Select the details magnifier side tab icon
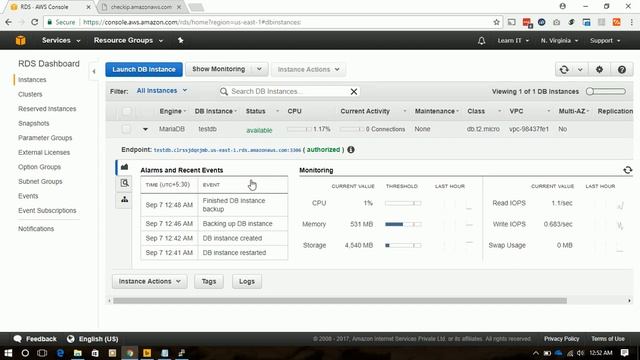This screenshot has height=360, width=640. point(124,183)
